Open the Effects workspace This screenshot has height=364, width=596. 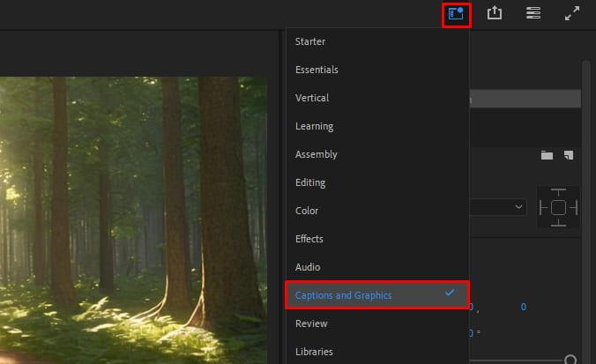pyautogui.click(x=377, y=239)
